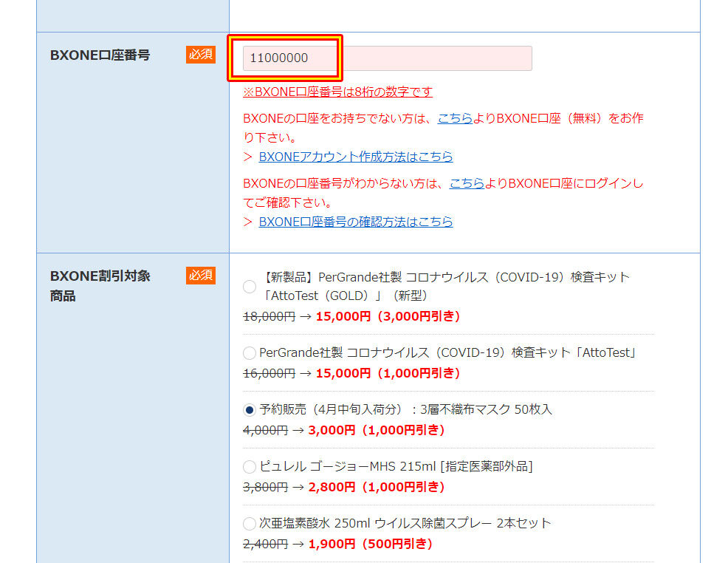Click the BXONE口座番号 label
The width and height of the screenshot is (728, 563).
coord(100,55)
